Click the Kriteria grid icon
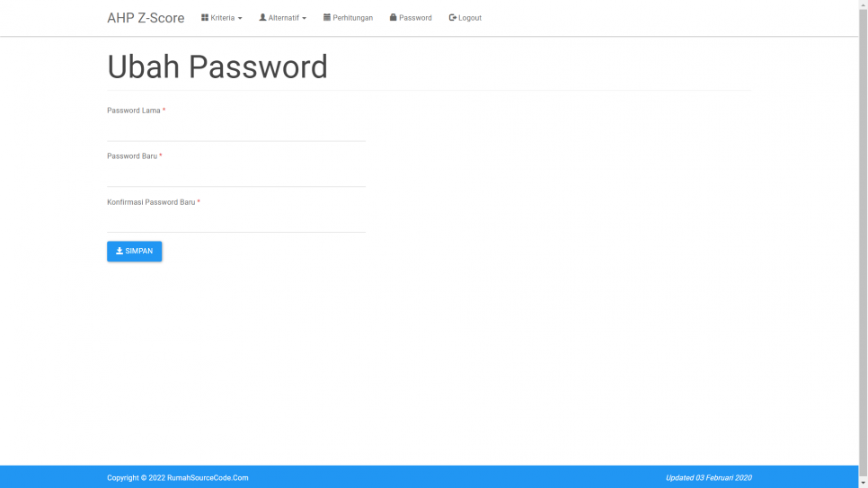The image size is (868, 488). (x=205, y=18)
